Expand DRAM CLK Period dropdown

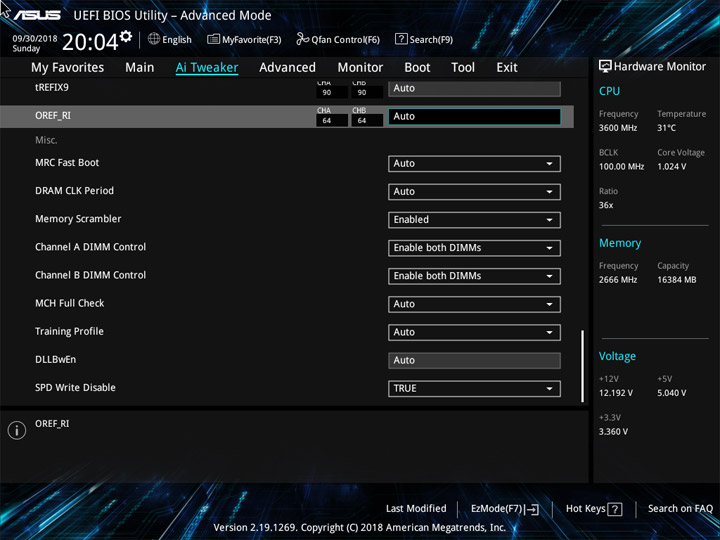[474, 191]
